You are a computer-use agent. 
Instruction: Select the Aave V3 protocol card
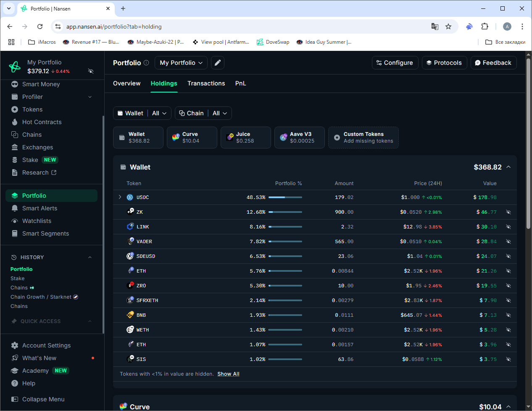[x=300, y=138]
